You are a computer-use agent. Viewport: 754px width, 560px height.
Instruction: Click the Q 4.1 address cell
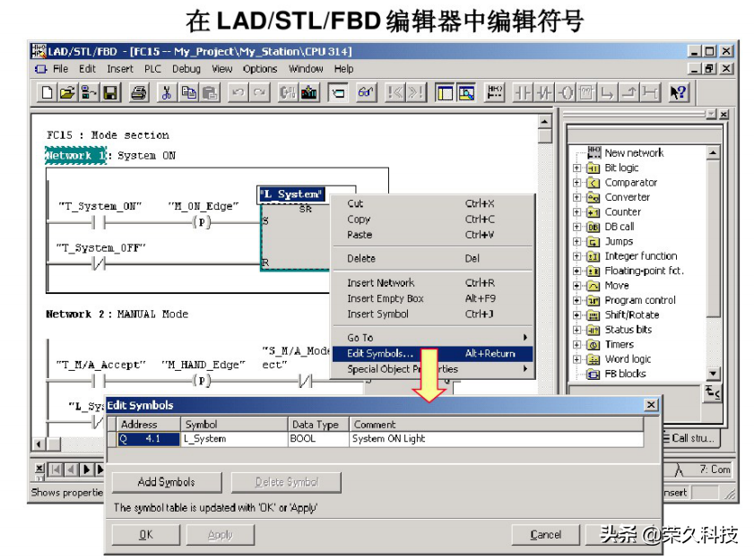[149, 439]
